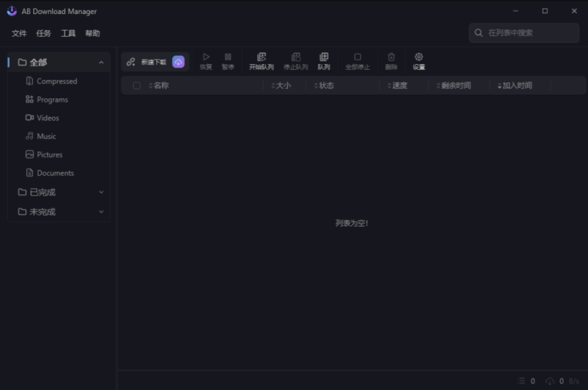Expand the 未完成 group chevron
This screenshot has width=588, height=390.
pyautogui.click(x=101, y=212)
